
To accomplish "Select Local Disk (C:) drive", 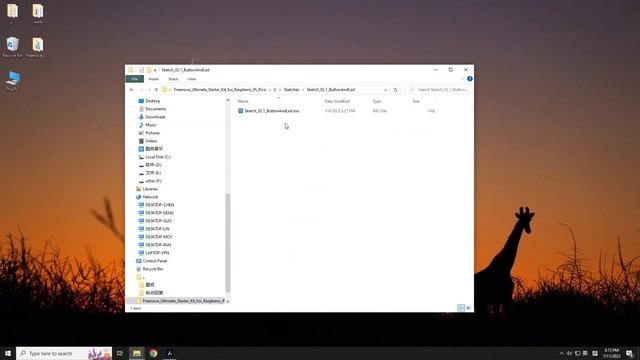I will [158, 157].
